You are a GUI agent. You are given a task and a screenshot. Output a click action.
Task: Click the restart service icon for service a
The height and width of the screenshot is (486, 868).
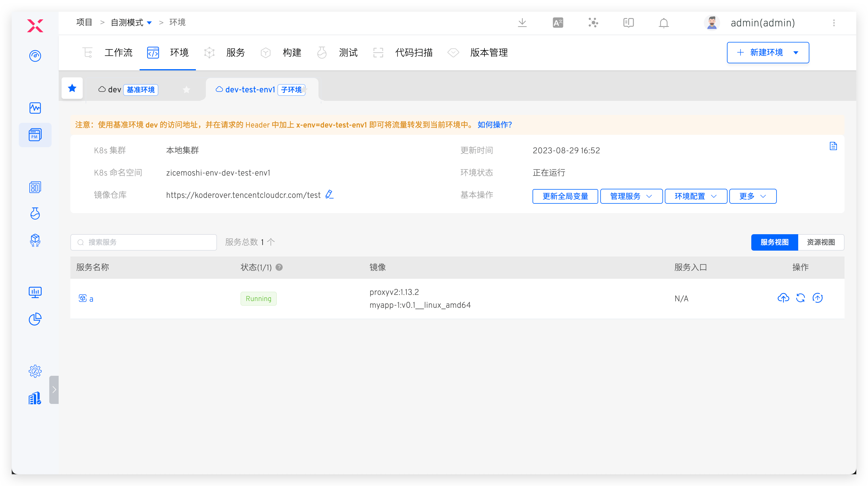pyautogui.click(x=800, y=298)
